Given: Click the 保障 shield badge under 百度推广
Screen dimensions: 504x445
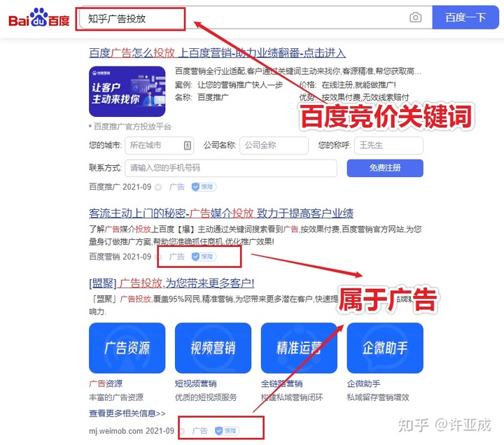Looking at the screenshot, I should click(x=204, y=187).
